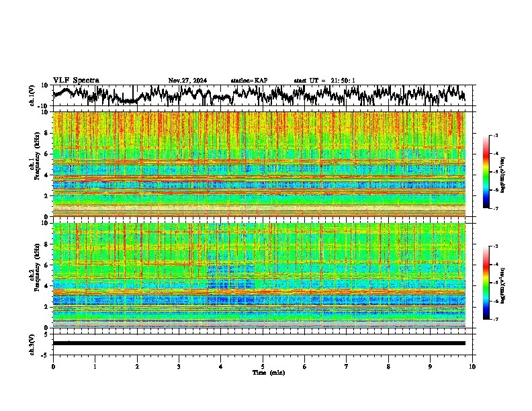Click the "ch.3(V)" axis label
532x411 pixels.
[32, 345]
